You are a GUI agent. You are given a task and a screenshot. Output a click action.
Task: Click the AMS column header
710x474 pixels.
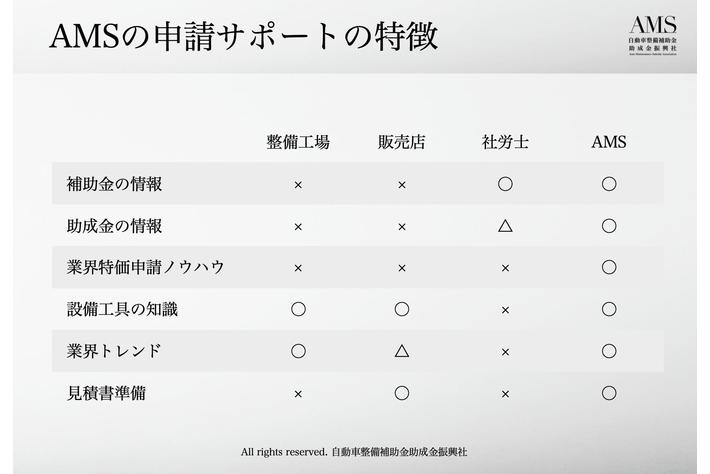pos(608,142)
